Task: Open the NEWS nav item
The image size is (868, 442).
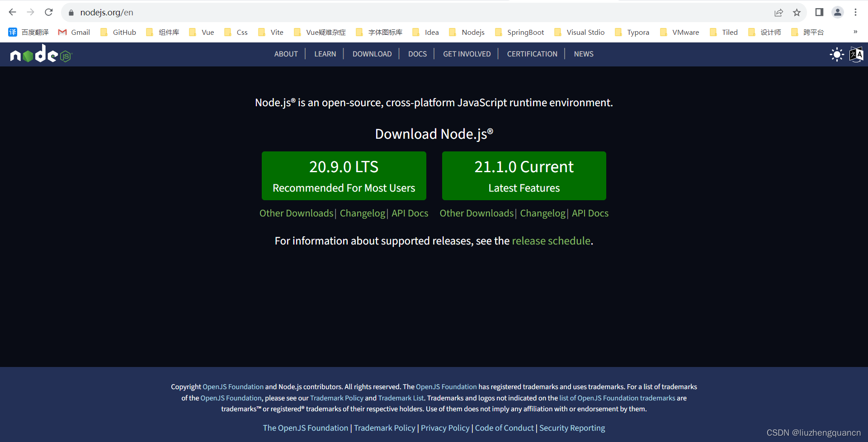Action: 584,54
